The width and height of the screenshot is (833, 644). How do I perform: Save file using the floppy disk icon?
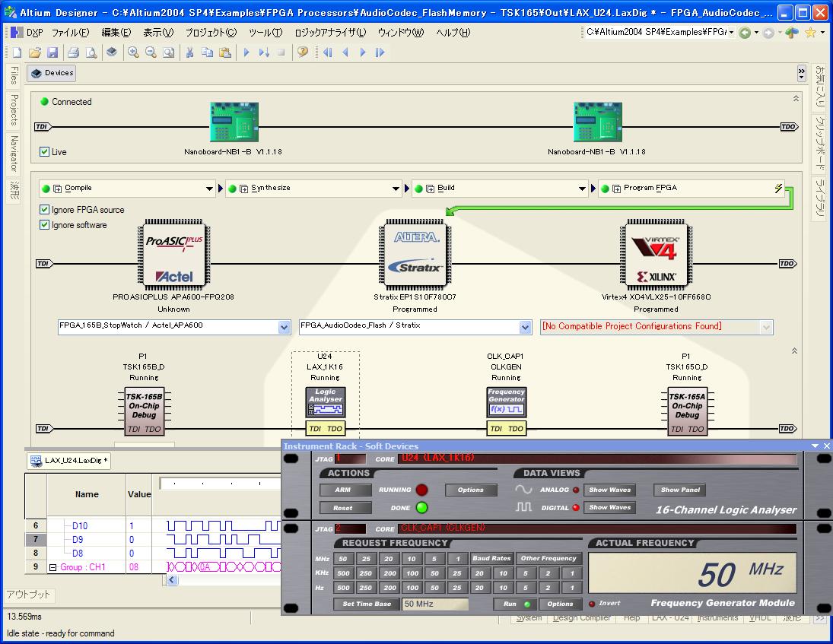(x=52, y=52)
